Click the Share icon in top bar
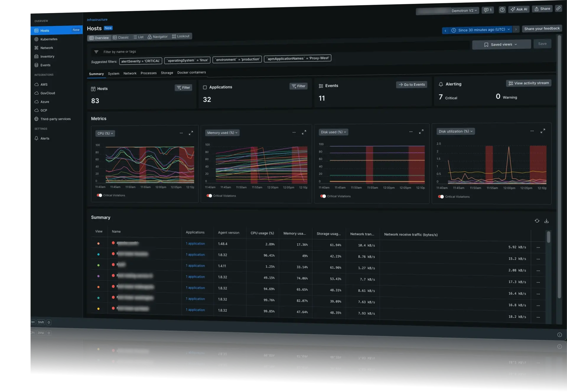 542,9
